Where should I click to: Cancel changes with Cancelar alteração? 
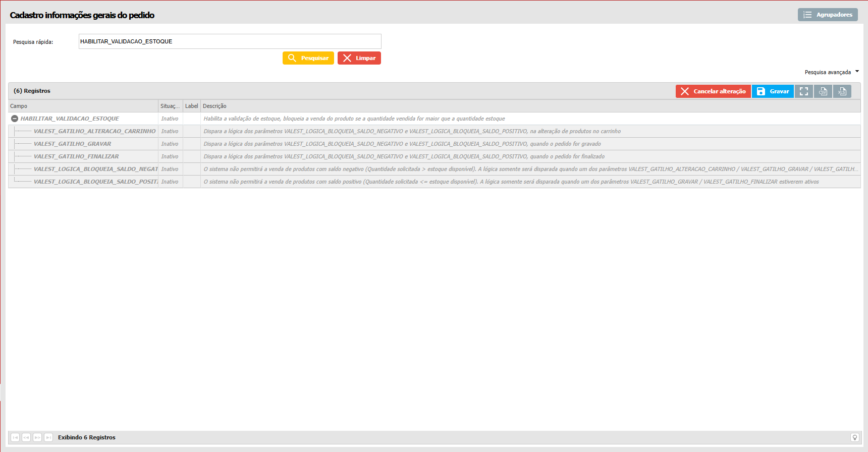pos(713,91)
